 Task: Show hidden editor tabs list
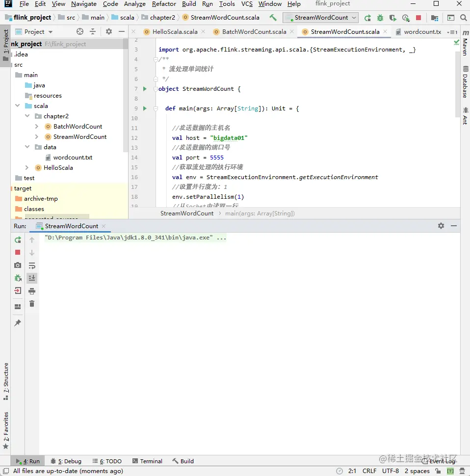pos(452,32)
